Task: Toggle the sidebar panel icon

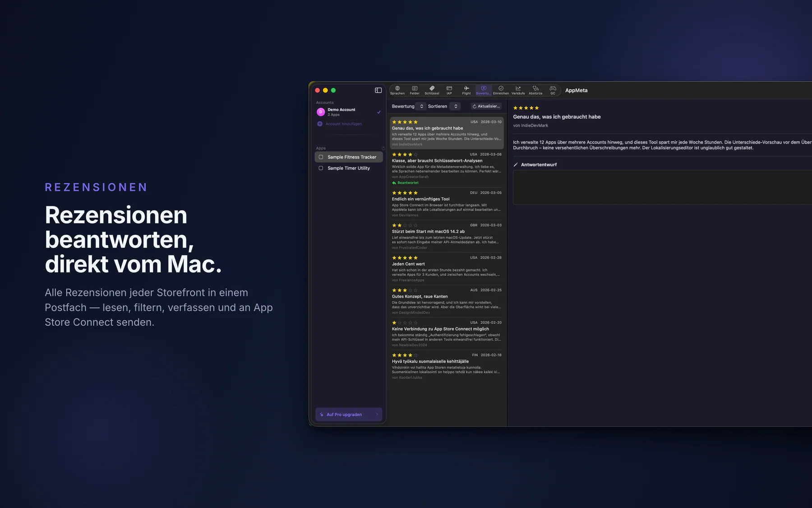Action: pos(378,90)
